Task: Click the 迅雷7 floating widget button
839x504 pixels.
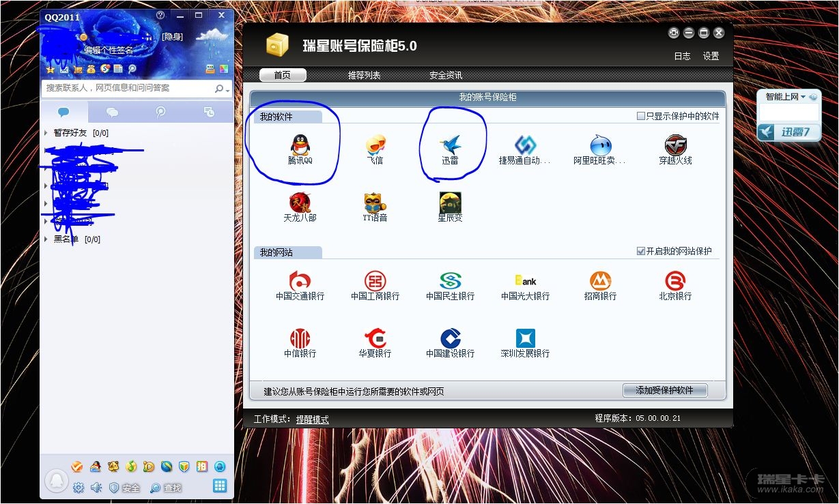Action: pyautogui.click(x=788, y=132)
